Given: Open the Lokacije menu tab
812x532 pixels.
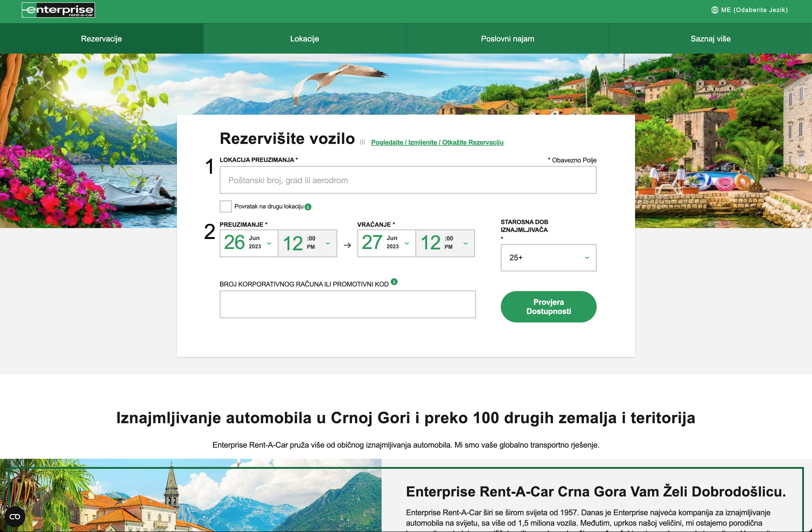Looking at the screenshot, I should tap(304, 39).
